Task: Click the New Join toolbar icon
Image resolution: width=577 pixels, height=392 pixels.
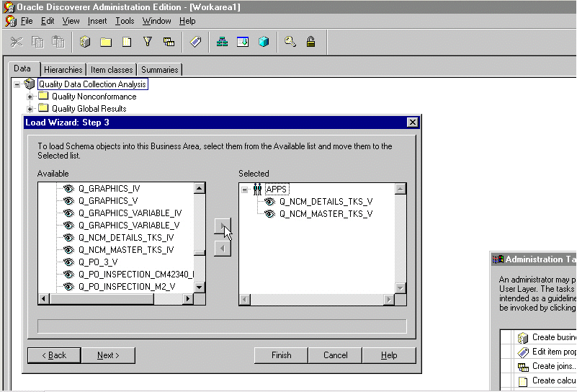Action: (x=169, y=42)
